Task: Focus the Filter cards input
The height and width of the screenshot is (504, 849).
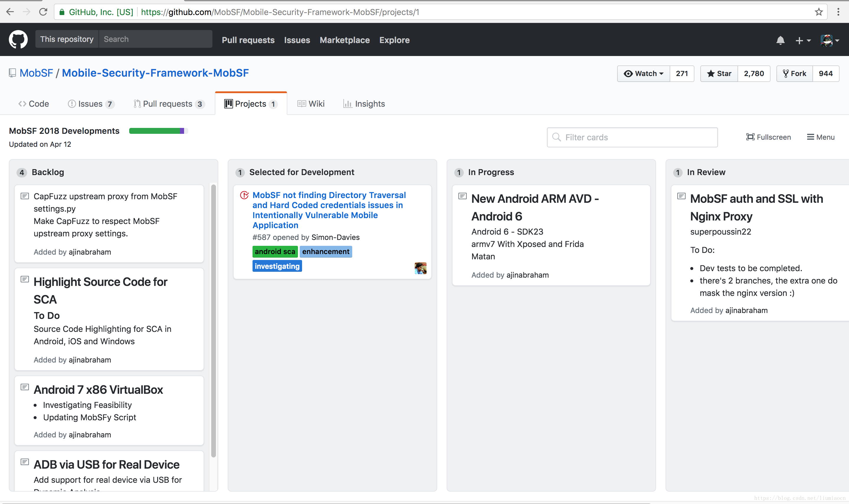Action: [x=632, y=137]
